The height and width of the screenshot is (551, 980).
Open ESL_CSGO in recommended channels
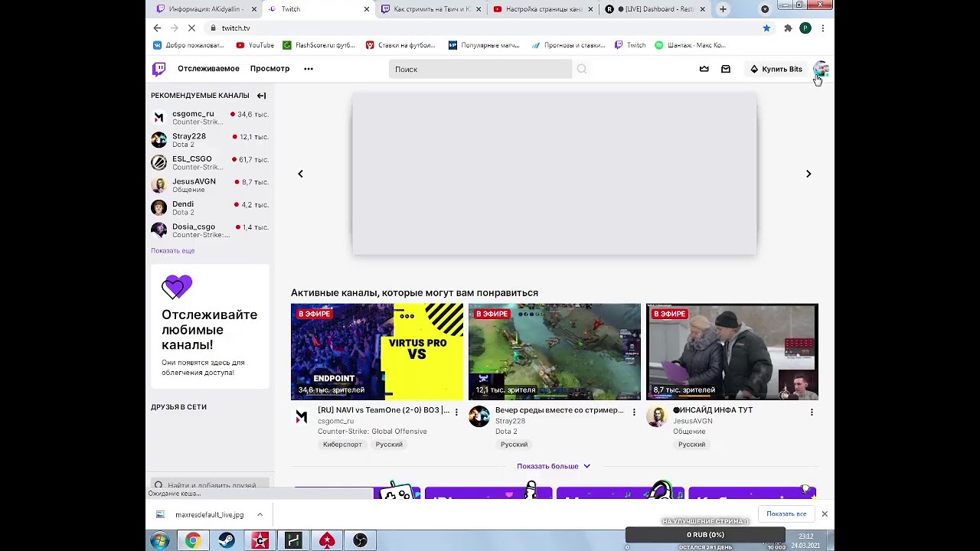point(210,163)
